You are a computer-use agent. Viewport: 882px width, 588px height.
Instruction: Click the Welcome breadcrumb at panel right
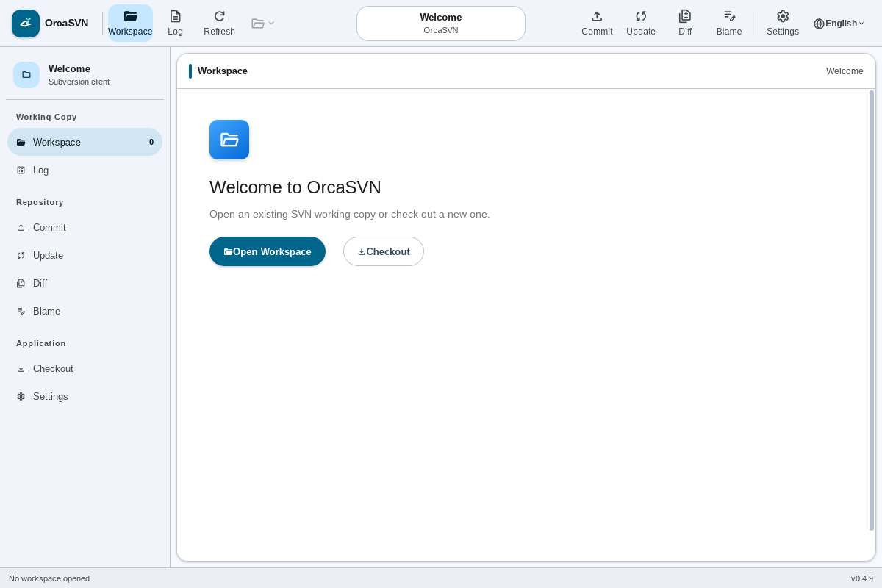(845, 71)
